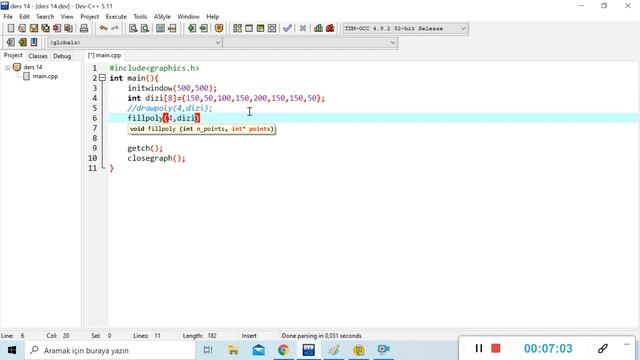Open the View menu
The width and height of the screenshot is (640, 360).
pyautogui.click(x=67, y=17)
